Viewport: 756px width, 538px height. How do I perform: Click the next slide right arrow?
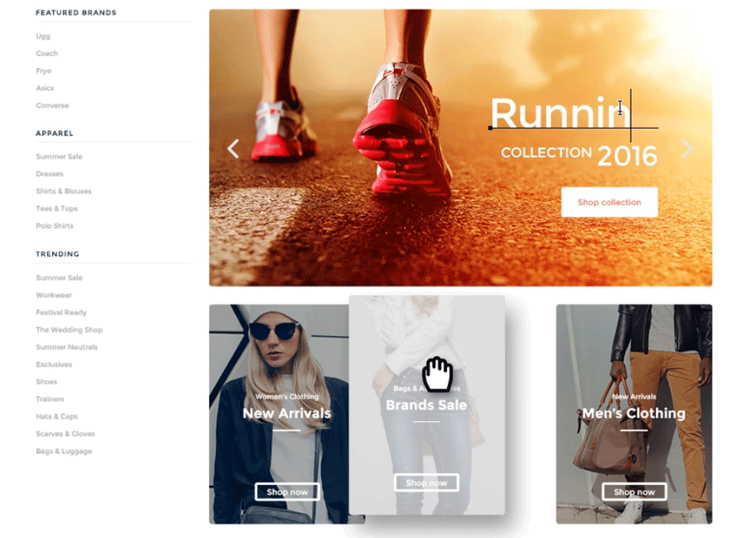click(x=687, y=149)
